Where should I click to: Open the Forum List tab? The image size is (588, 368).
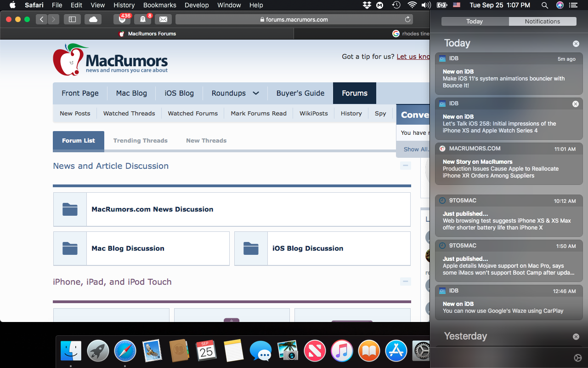[x=79, y=141]
